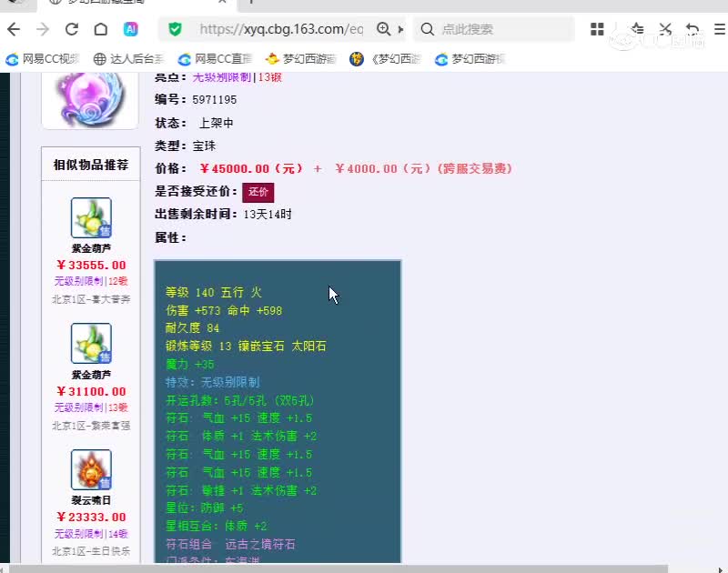Open the 紫金葫芦 item icon priced ¥33555.00
The image size is (728, 573).
[x=91, y=217]
